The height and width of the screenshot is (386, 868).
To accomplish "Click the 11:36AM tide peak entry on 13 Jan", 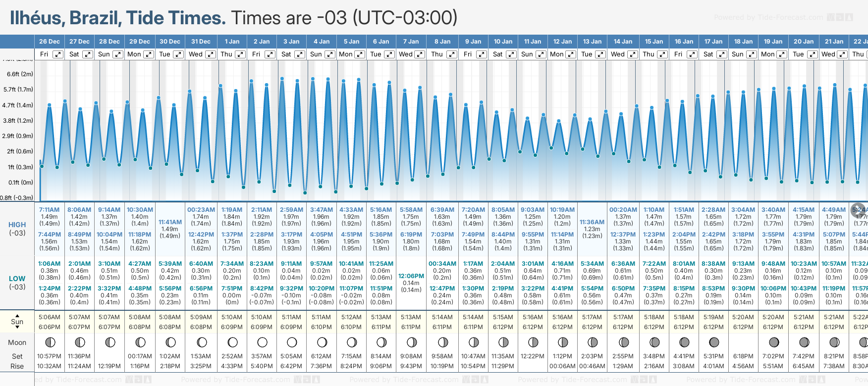I will tap(592, 222).
